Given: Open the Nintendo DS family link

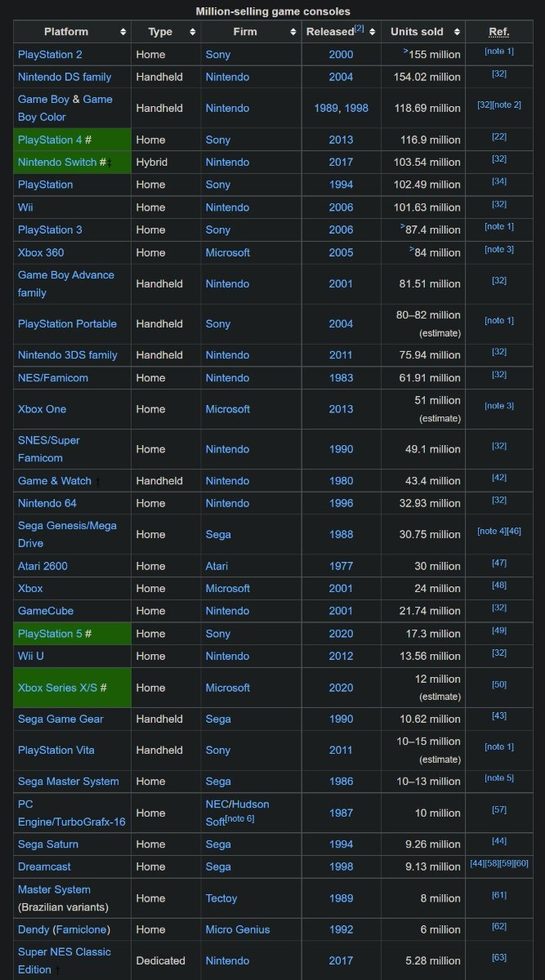Looking at the screenshot, I should coord(65,77).
